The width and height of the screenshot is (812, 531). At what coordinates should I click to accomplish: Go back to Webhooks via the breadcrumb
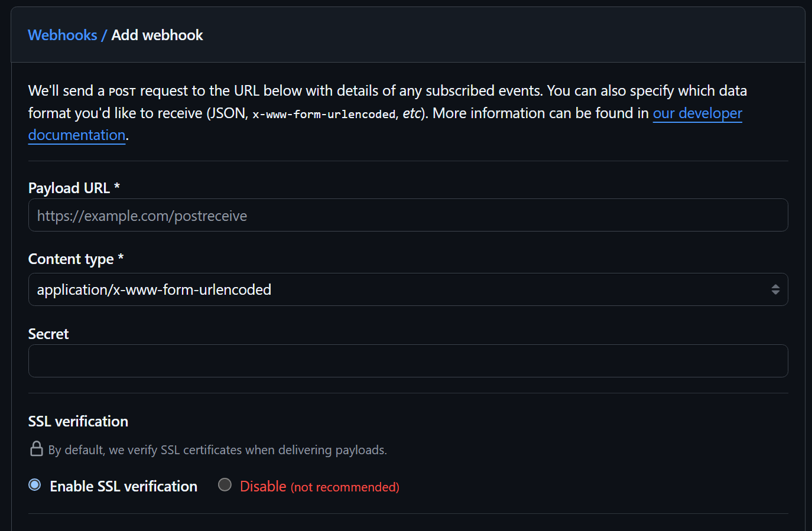[63, 35]
